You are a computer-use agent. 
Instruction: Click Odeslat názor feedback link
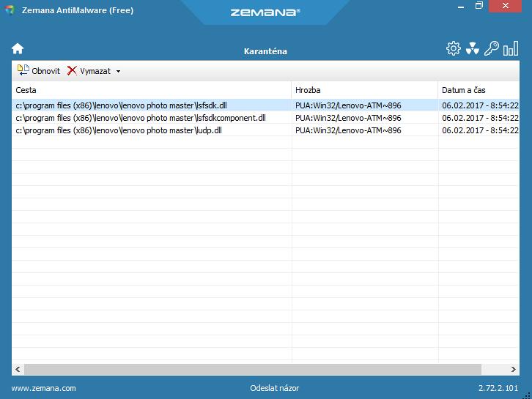point(275,388)
